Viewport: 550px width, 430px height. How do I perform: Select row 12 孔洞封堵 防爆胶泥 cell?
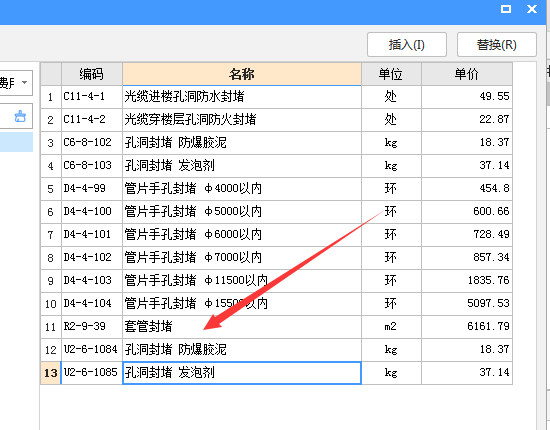(x=242, y=350)
